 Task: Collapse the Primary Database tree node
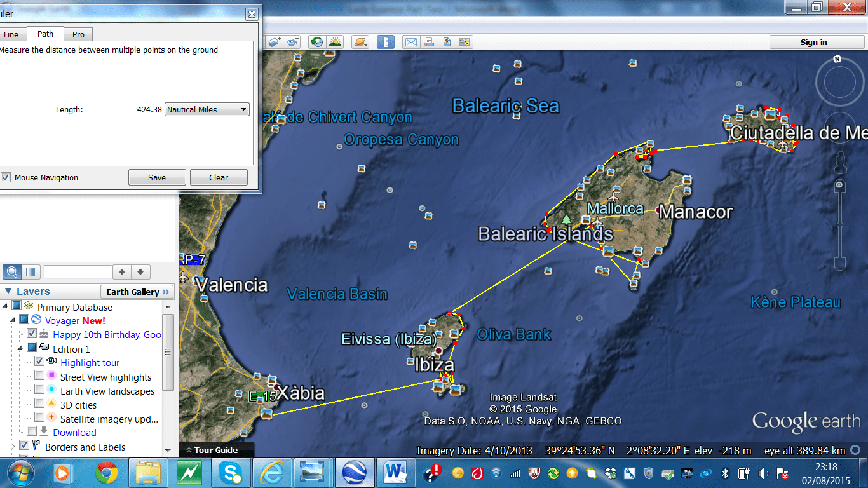(x=5, y=306)
